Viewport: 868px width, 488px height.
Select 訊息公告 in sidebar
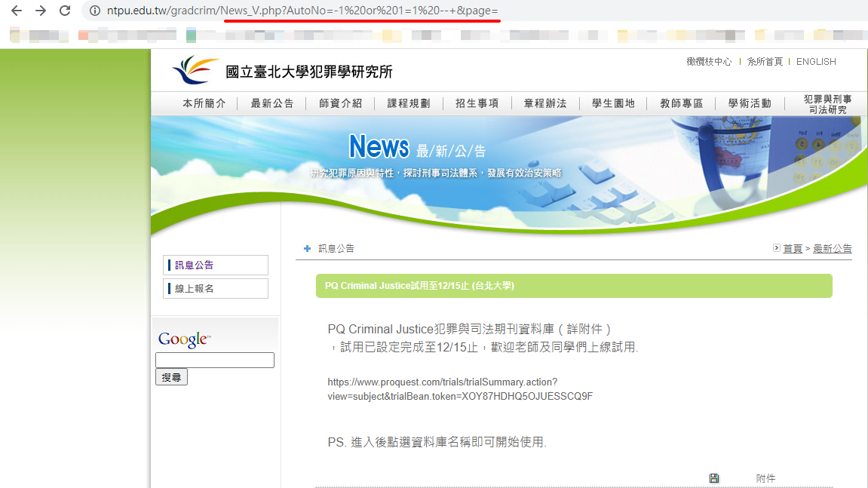216,265
